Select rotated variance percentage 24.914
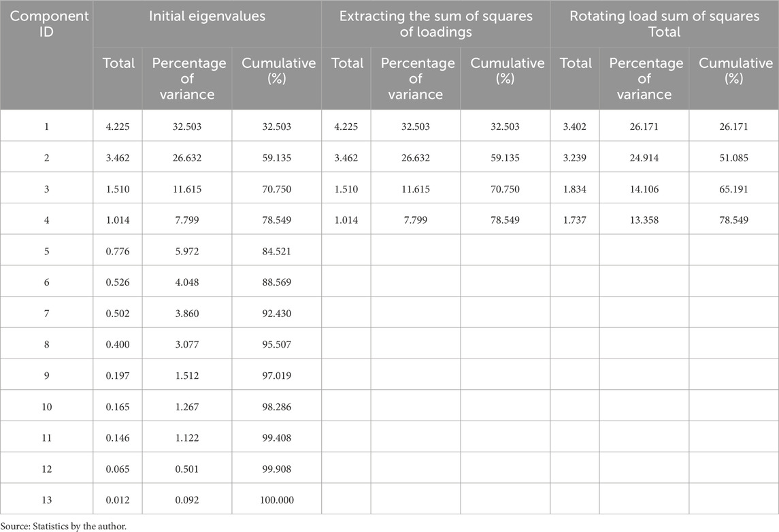 (642, 158)
